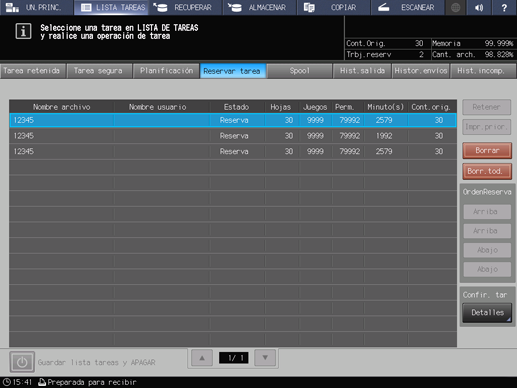Delete all jobs with Borr.tod.
517x388 pixels.
[487, 171]
